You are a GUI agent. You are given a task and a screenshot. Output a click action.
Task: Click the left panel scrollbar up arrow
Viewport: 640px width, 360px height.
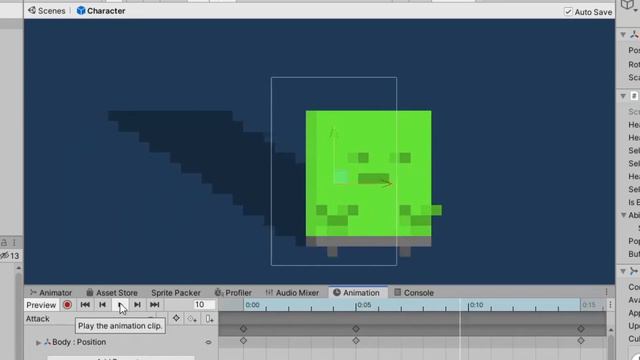click(x=18, y=268)
